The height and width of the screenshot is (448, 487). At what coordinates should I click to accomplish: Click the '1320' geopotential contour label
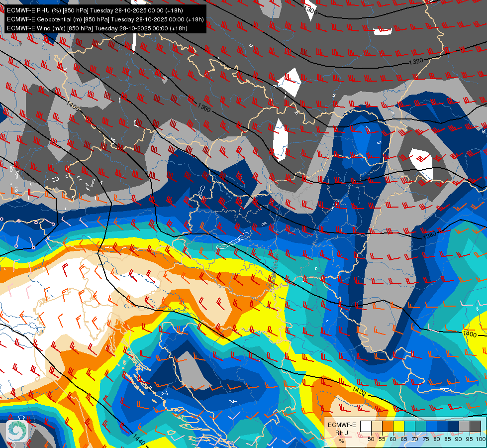tap(416, 61)
